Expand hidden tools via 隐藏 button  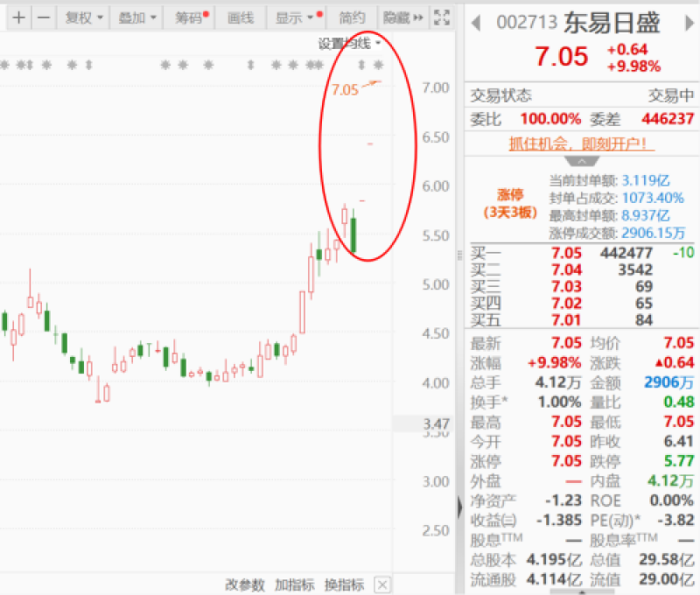tap(402, 17)
